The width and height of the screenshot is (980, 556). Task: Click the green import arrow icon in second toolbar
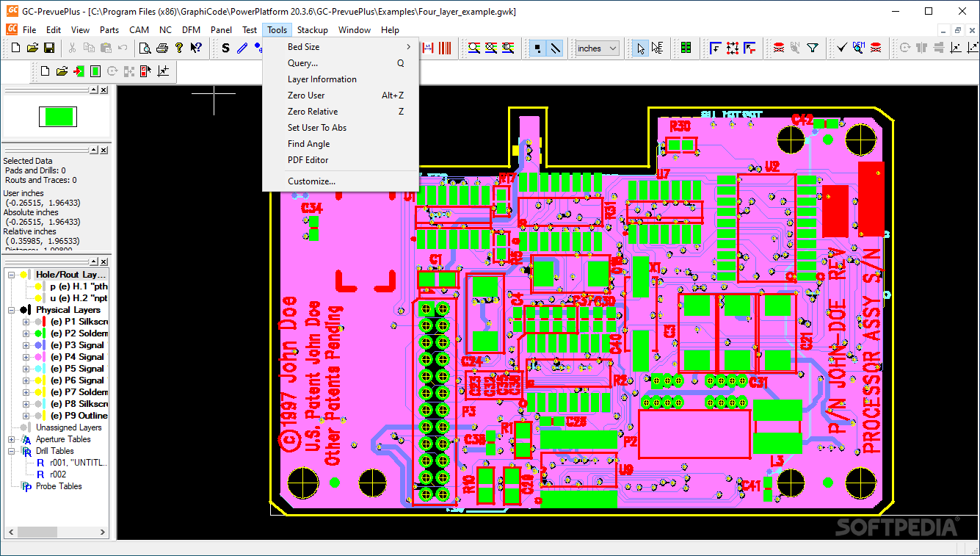(79, 71)
